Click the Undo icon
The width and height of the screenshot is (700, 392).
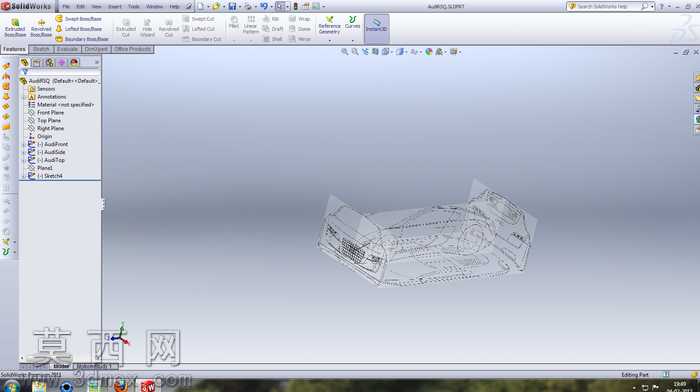coord(264,6)
